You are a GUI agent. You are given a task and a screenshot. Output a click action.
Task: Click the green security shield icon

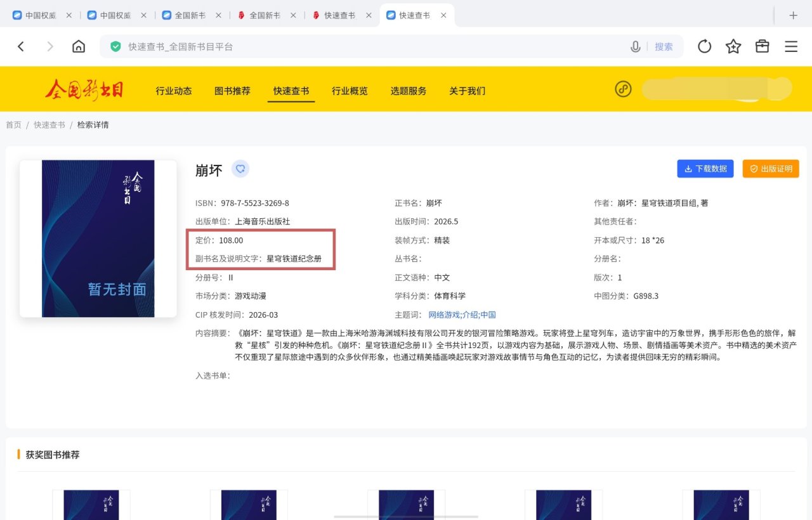pos(115,46)
